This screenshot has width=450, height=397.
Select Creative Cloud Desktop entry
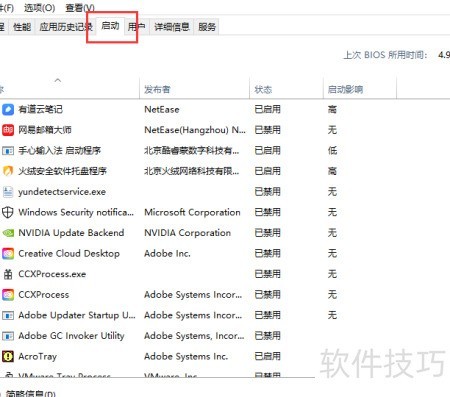[x=69, y=254]
